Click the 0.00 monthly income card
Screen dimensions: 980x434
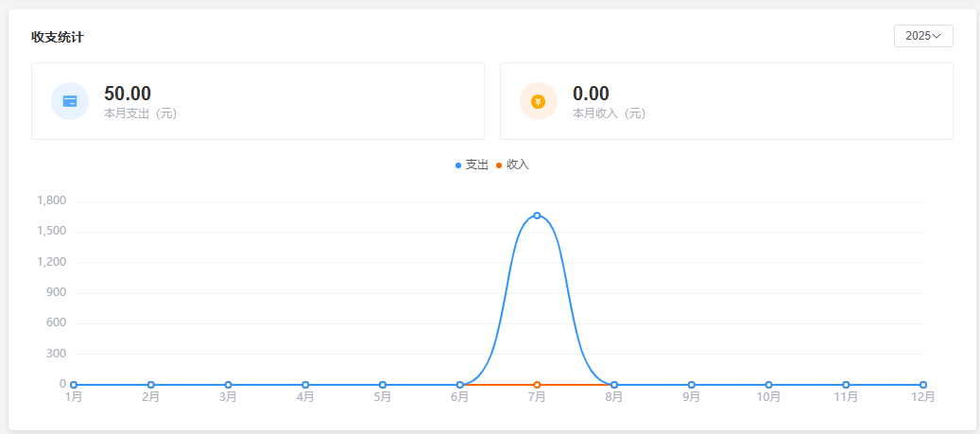[726, 101]
